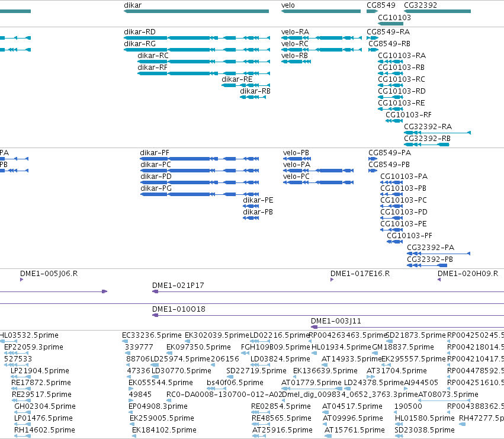Click protein dikar-PG label
504x439 pixels.
point(156,189)
